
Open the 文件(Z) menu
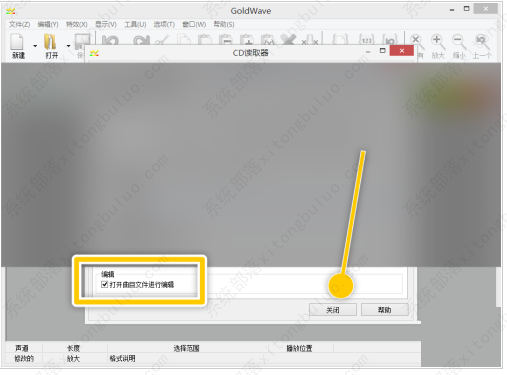coord(19,24)
